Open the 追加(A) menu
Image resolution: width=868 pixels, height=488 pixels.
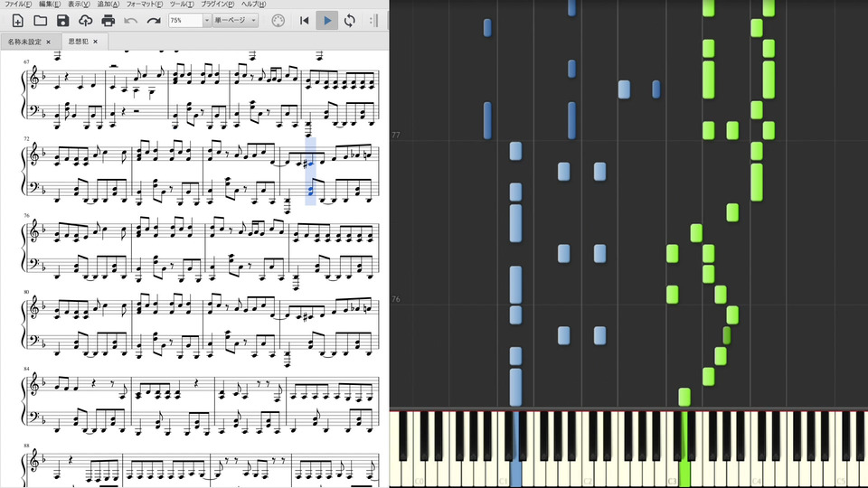pyautogui.click(x=108, y=4)
